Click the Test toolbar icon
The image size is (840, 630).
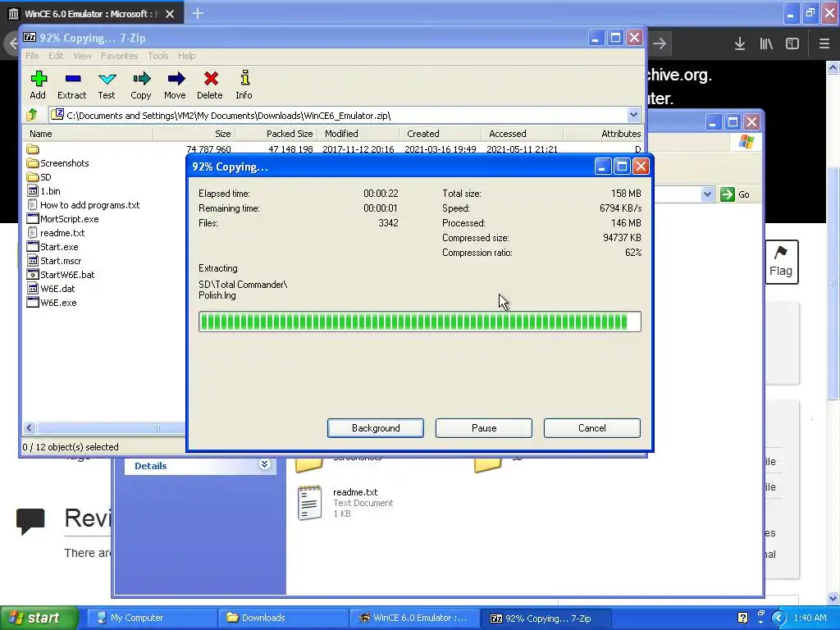coord(107,85)
